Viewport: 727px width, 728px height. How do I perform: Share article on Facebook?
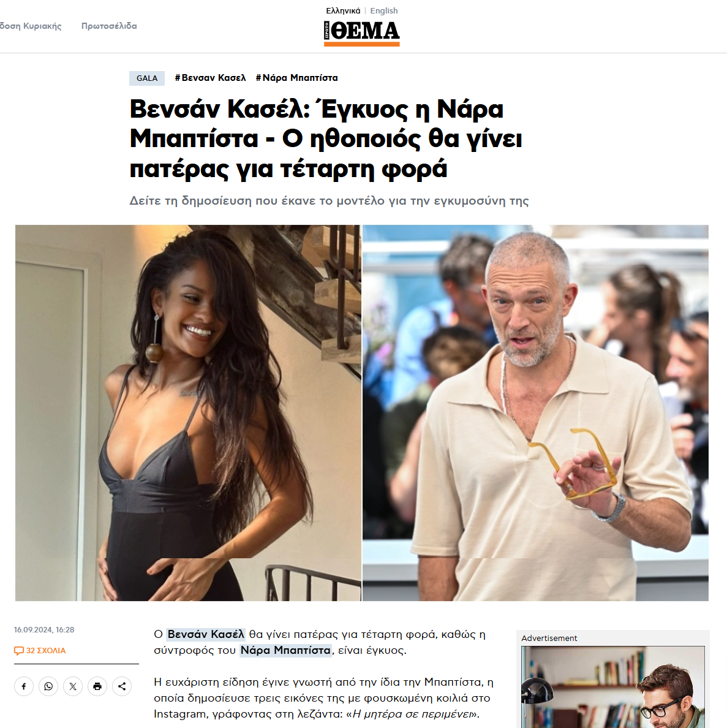pos(24,686)
